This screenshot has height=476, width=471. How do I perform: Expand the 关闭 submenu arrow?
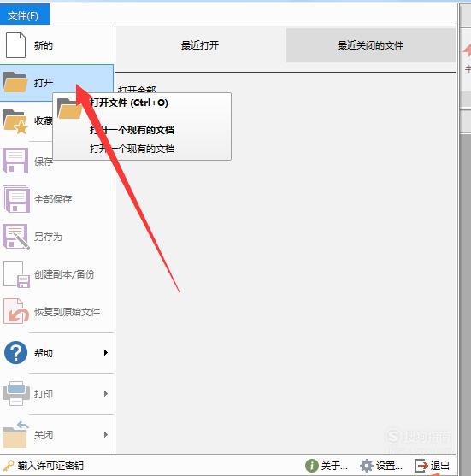pyautogui.click(x=106, y=435)
